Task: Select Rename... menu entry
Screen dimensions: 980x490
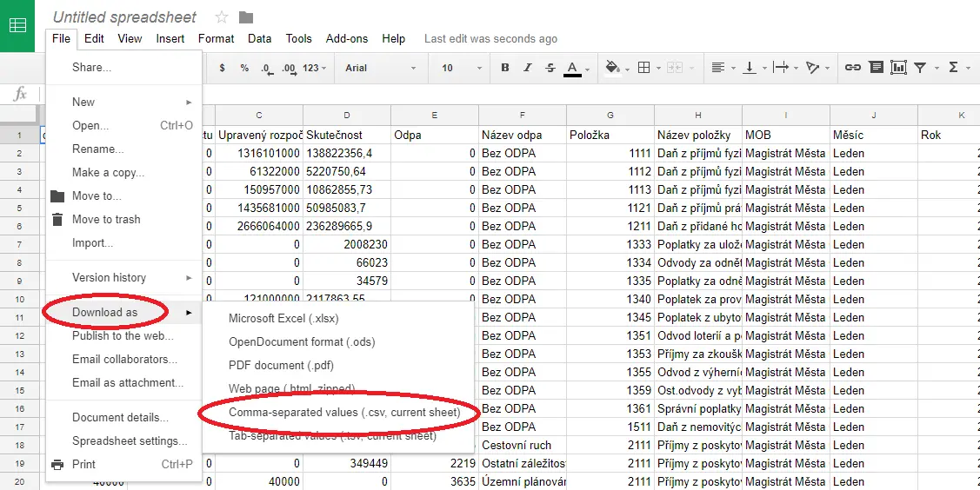Action: coord(123,149)
